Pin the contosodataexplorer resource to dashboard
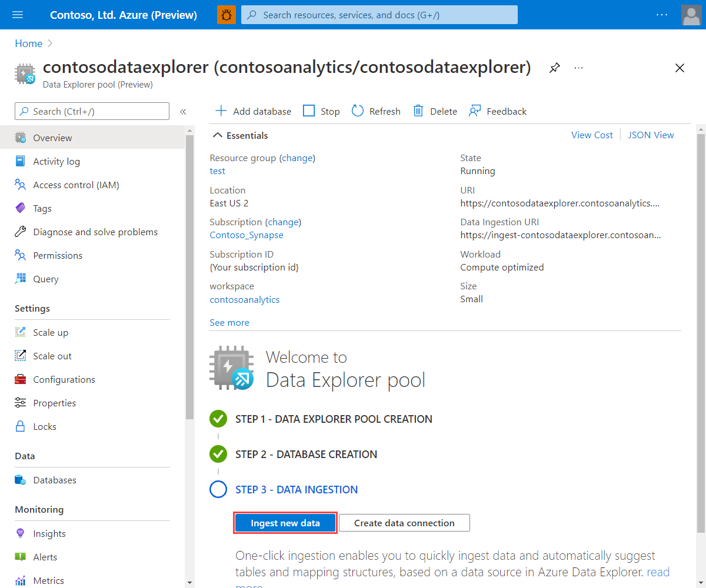 click(x=554, y=68)
